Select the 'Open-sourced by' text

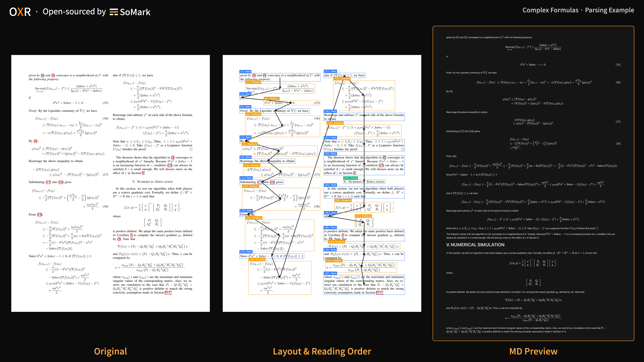point(74,12)
